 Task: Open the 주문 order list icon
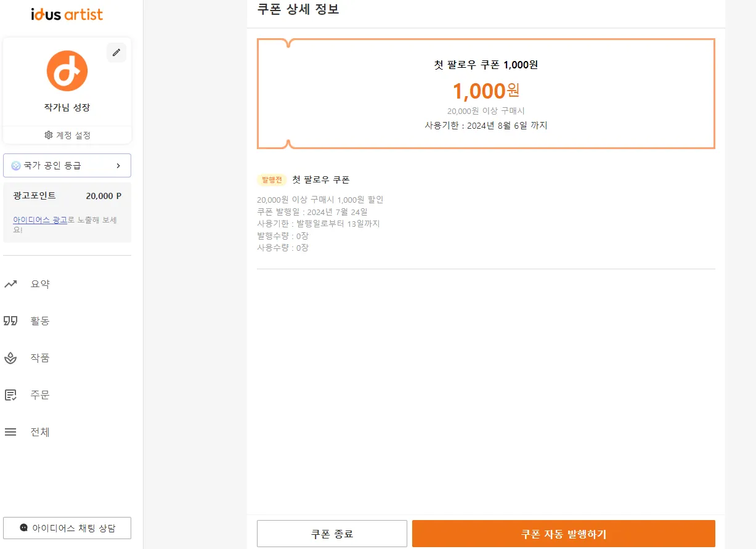(x=10, y=395)
